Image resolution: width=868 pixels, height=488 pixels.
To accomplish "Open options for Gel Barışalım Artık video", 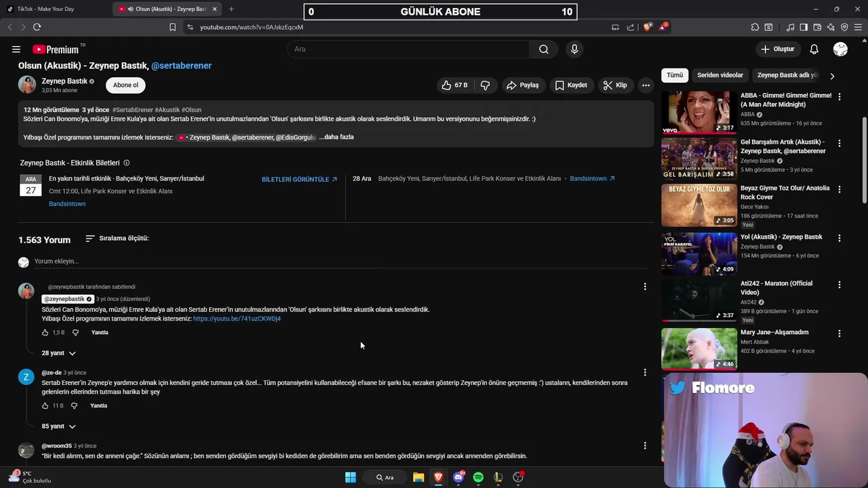I will (x=840, y=144).
